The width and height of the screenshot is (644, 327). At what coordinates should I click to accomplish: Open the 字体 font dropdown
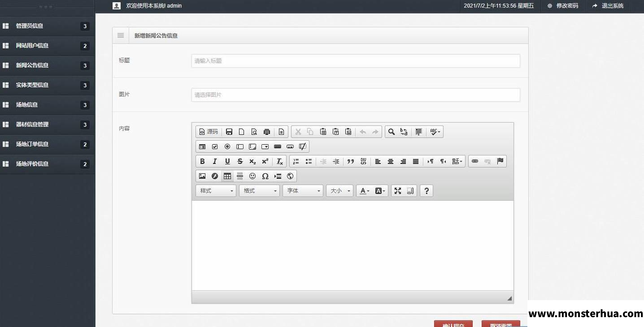coord(303,191)
